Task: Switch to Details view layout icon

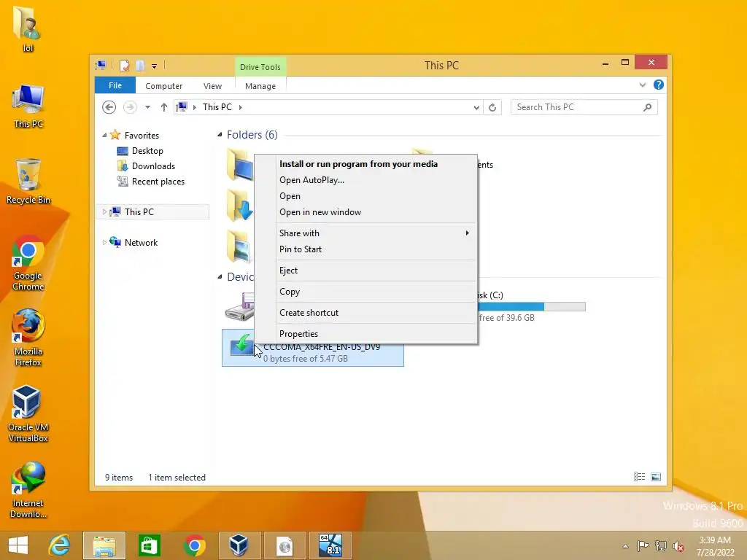Action: pyautogui.click(x=639, y=477)
